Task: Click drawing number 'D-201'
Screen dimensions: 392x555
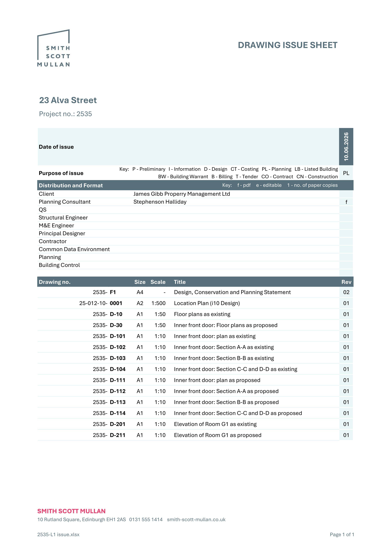Action: [x=117, y=424]
